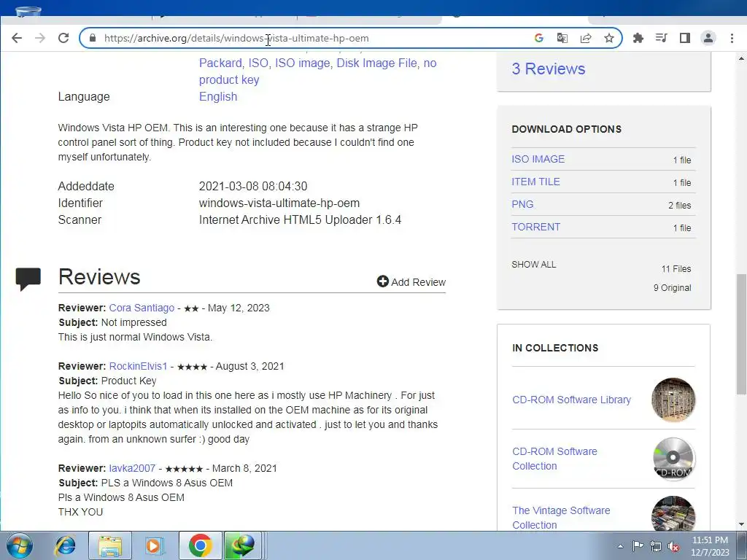Click the scrollbar down arrow
The width and height of the screenshot is (747, 560).
coord(741,525)
